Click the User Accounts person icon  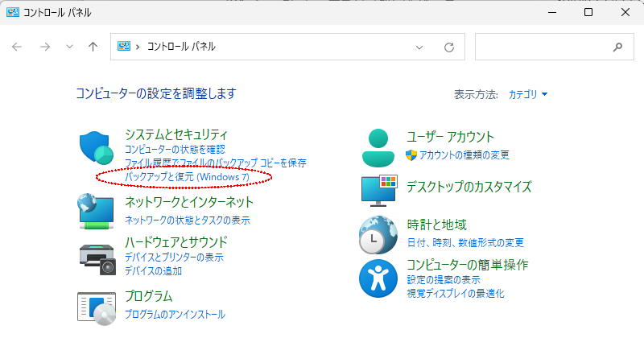[379, 146]
